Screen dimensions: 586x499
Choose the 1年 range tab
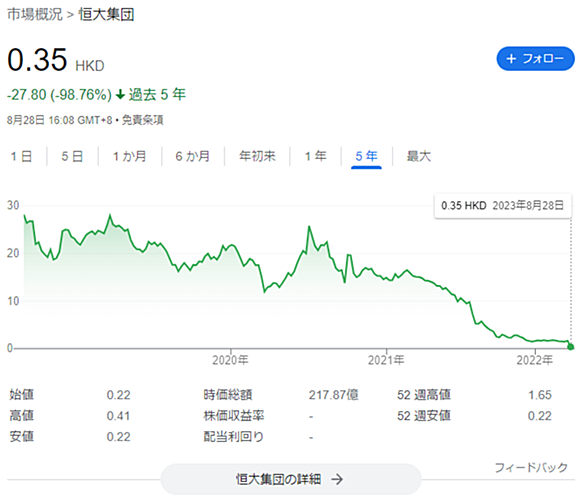tap(315, 156)
